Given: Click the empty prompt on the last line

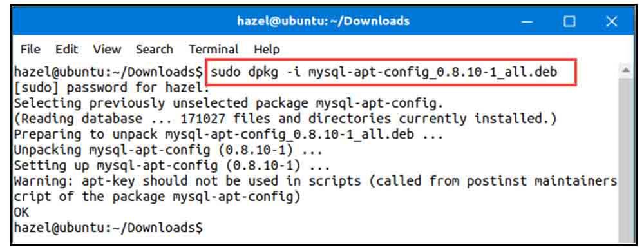Looking at the screenshot, I should point(108,227).
